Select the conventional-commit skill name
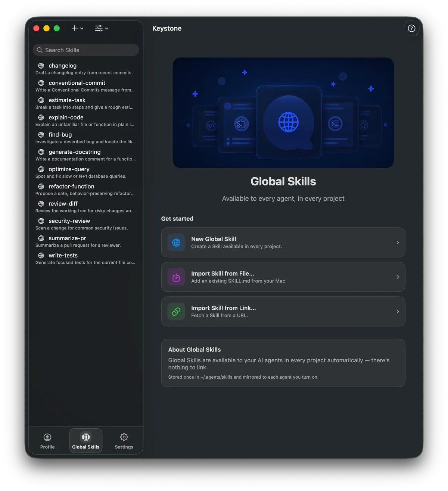The height and width of the screenshot is (491, 448). (x=77, y=83)
